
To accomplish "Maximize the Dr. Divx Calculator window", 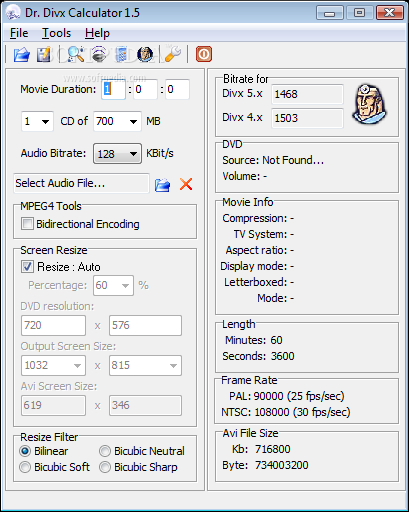I will (x=359, y=13).
